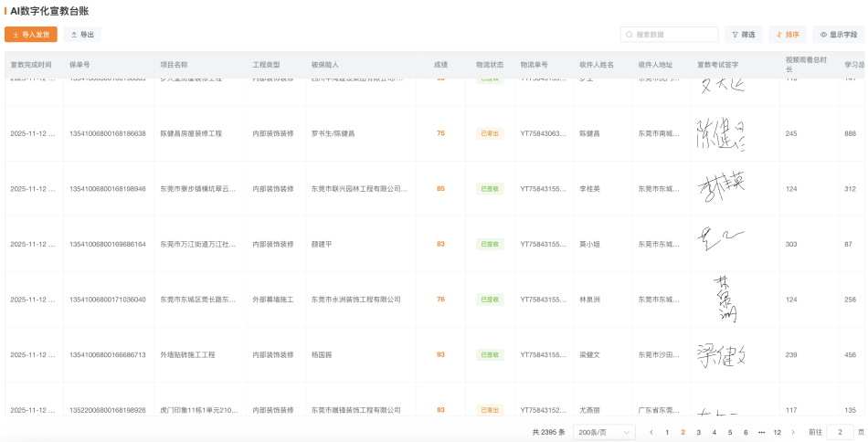Click the 导入发货 import button
The image size is (868, 442).
(31, 35)
